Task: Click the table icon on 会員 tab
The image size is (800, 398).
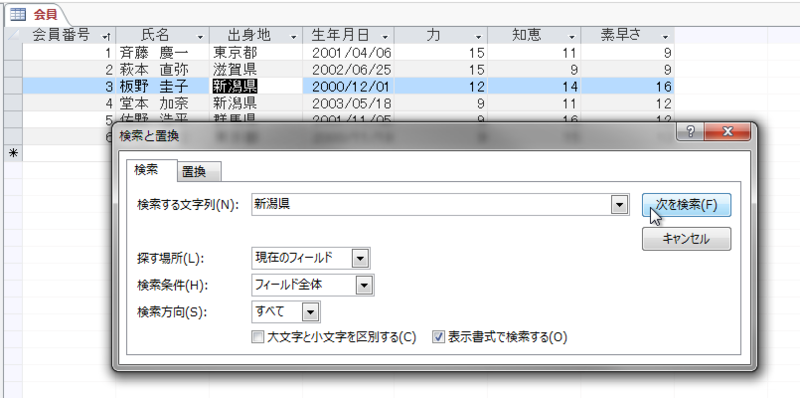Action: (18, 15)
